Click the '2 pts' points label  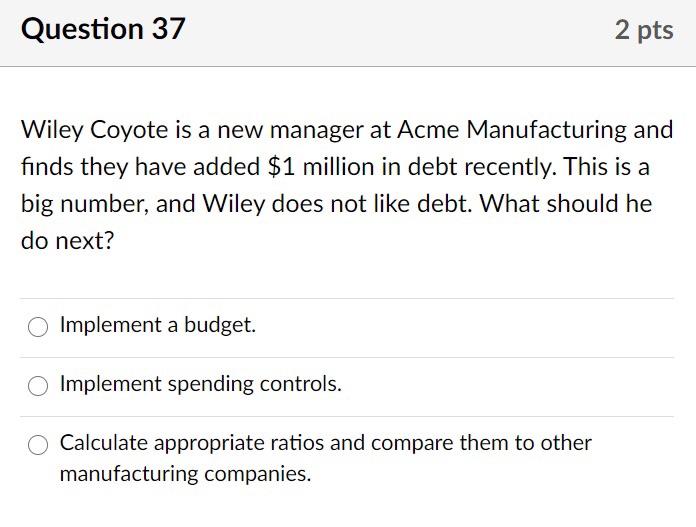pos(644,31)
